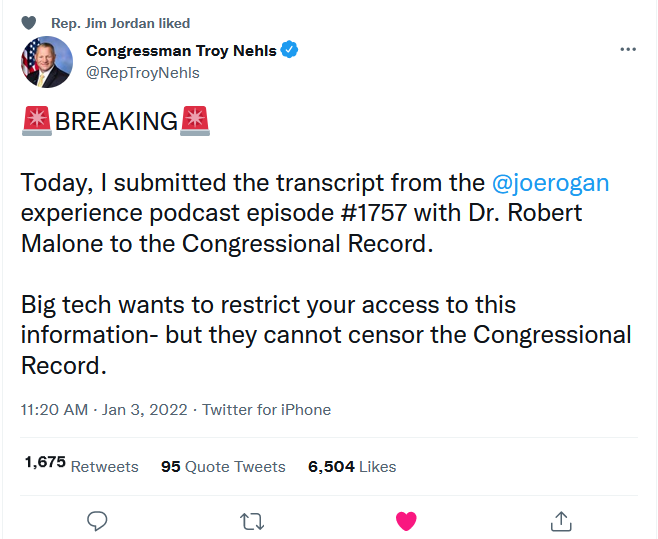Open the @RepTroyNehls handle
658x539 pixels.
pos(143,73)
